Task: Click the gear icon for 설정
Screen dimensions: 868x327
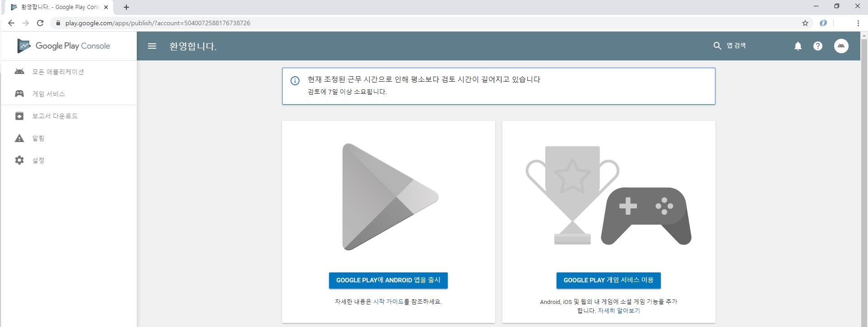Action: point(19,160)
